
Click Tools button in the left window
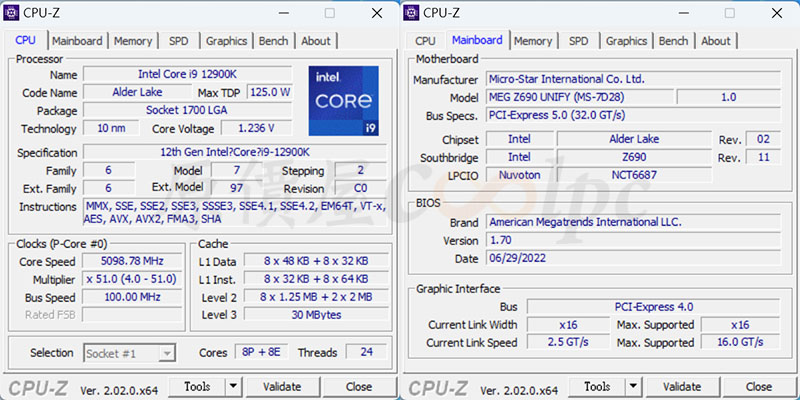click(x=197, y=387)
